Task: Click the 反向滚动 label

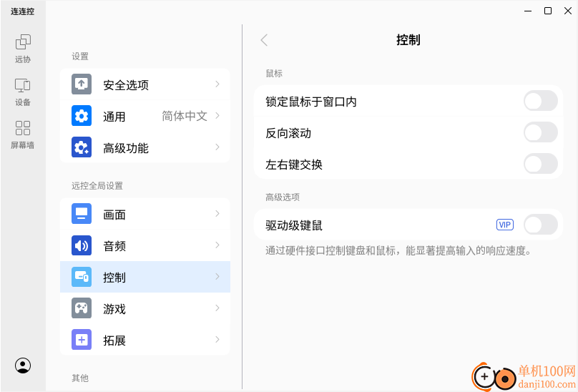Action: [288, 133]
